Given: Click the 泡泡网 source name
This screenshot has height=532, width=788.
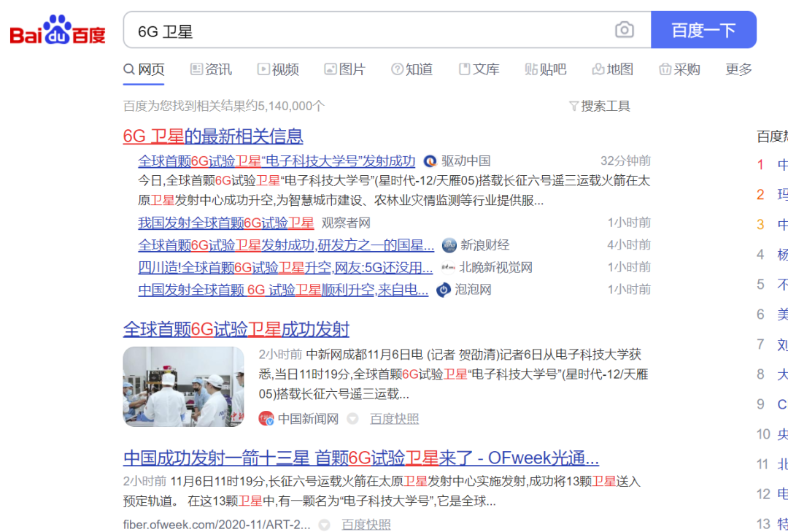Looking at the screenshot, I should pyautogui.click(x=473, y=290).
